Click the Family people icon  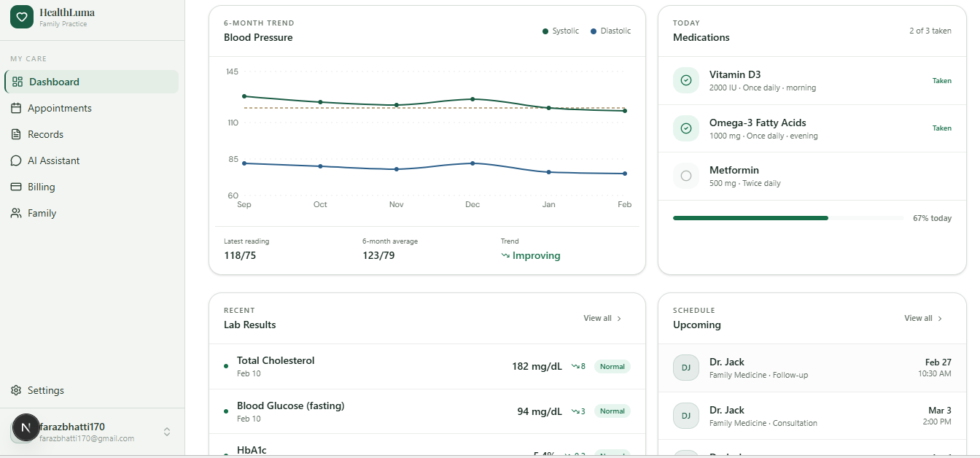tap(16, 213)
